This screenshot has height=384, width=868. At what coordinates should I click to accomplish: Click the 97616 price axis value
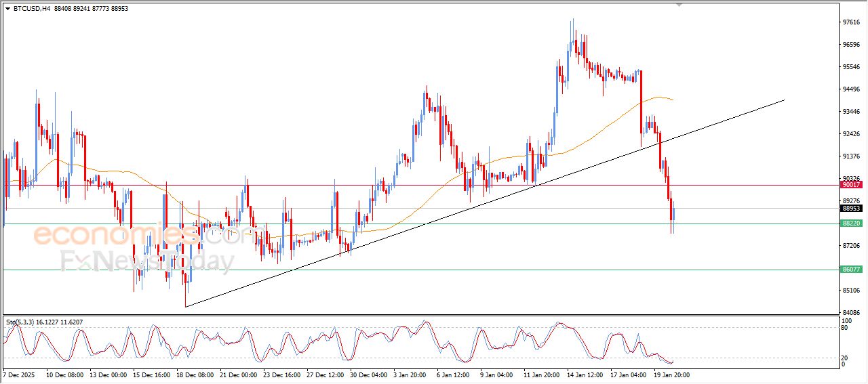[x=850, y=22]
